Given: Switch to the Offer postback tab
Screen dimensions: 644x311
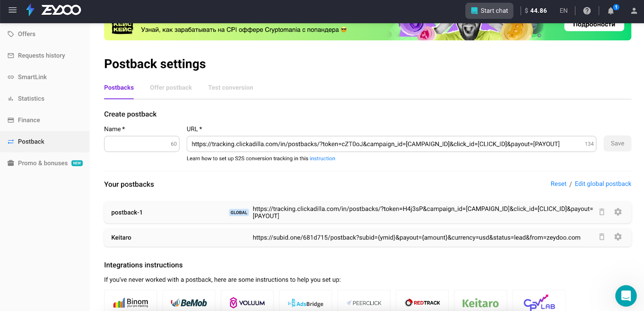Looking at the screenshot, I should 171,88.
